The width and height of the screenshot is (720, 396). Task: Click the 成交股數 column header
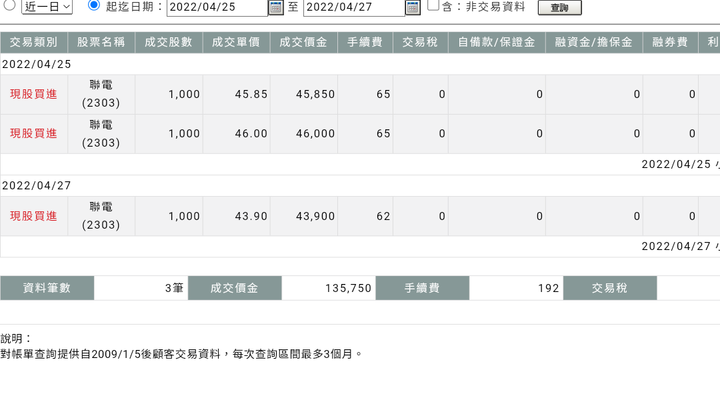(x=169, y=42)
